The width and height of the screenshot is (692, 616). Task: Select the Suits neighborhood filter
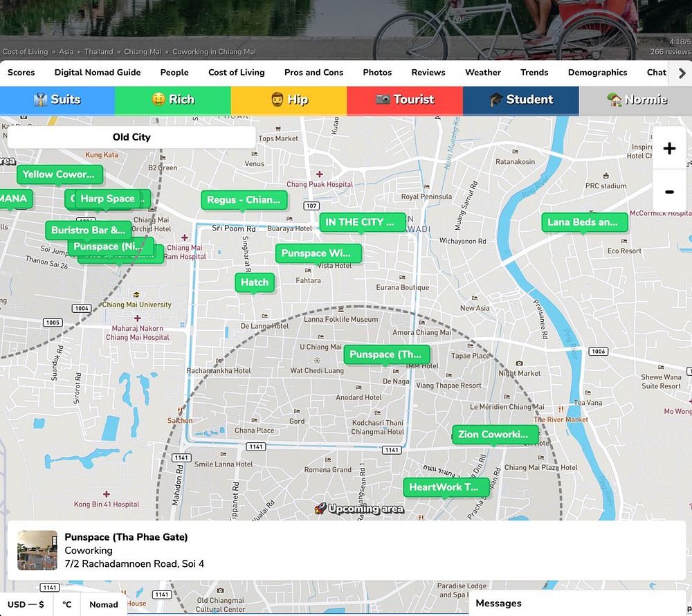[x=57, y=100]
